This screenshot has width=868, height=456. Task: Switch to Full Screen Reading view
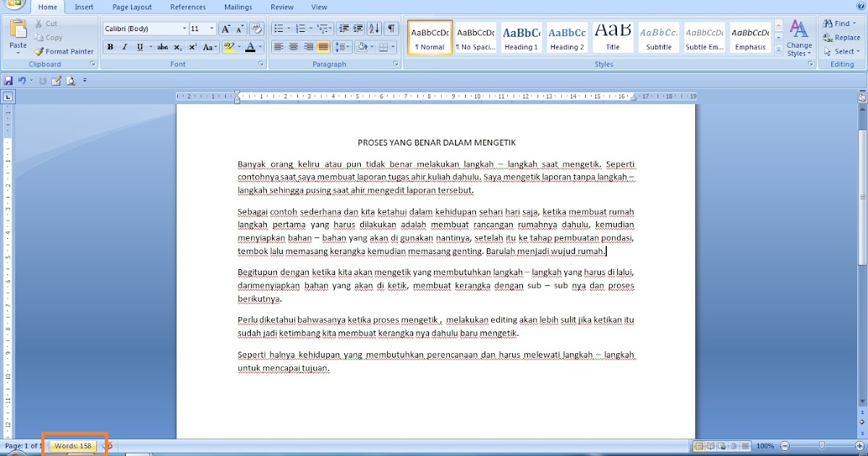[711, 446]
